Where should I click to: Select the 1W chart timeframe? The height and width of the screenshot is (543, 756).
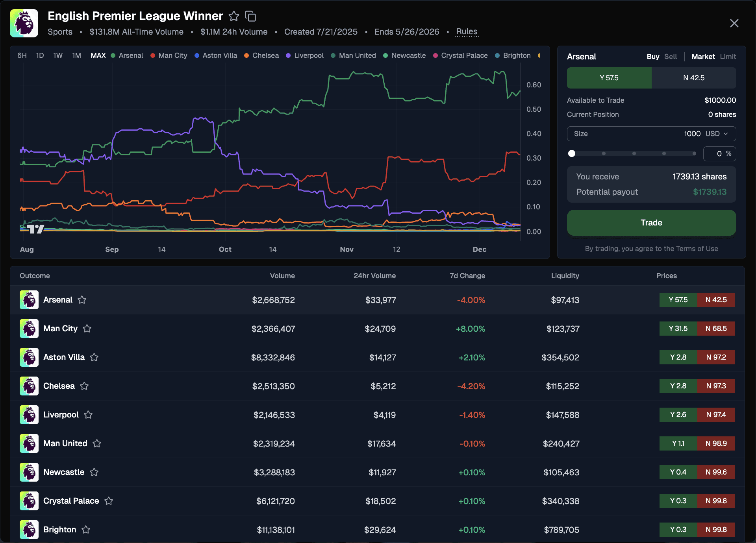58,55
